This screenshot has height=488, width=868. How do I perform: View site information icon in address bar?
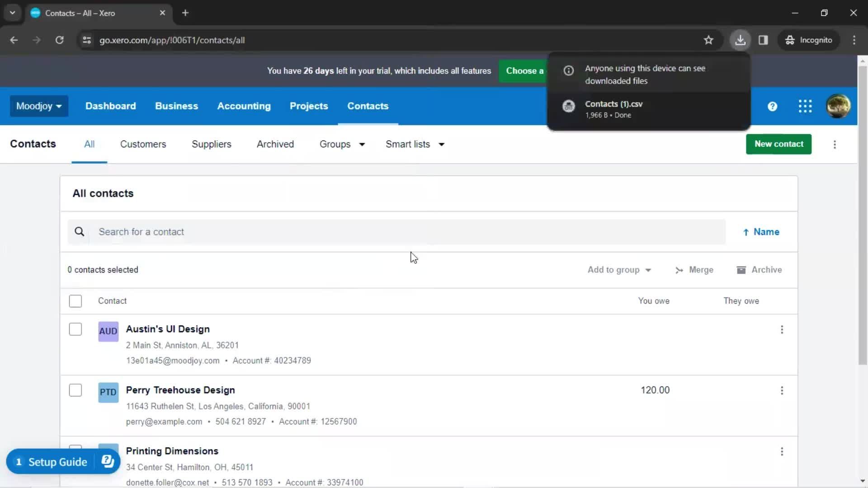[86, 40]
